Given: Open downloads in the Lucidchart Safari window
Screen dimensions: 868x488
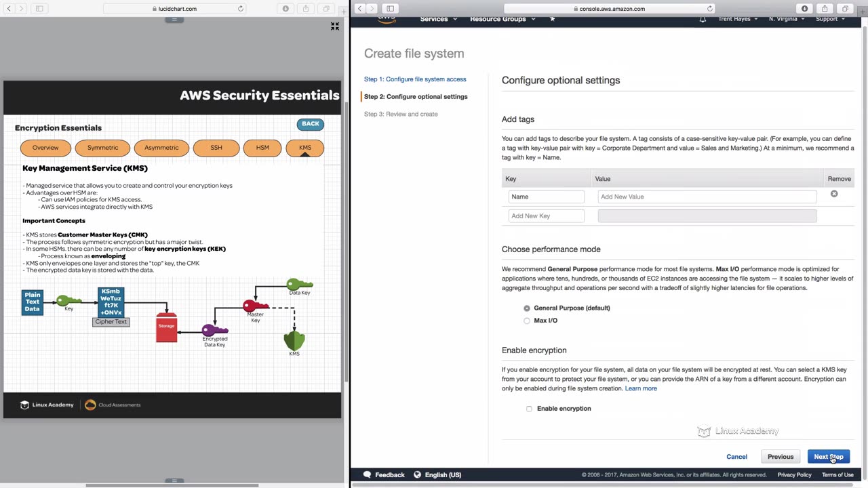Looking at the screenshot, I should pyautogui.click(x=285, y=9).
